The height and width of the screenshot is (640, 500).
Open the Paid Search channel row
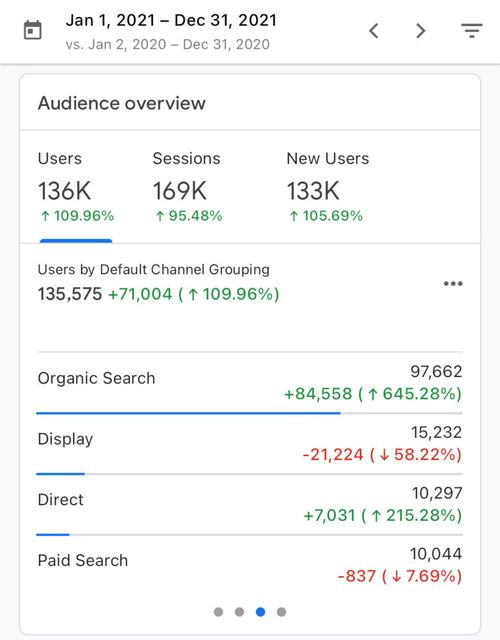(x=249, y=565)
